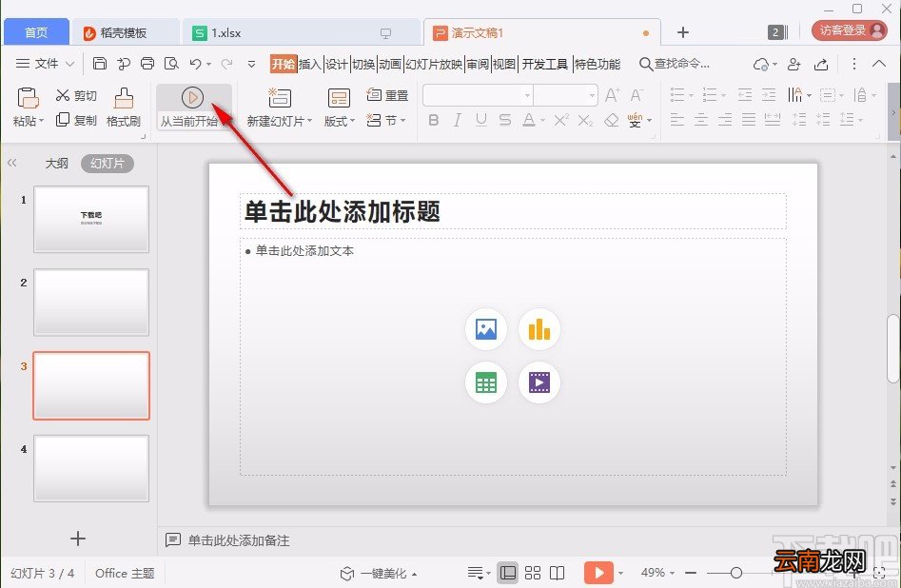Open the collaboration add-user icon
The height and width of the screenshot is (588, 901).
pos(794,65)
